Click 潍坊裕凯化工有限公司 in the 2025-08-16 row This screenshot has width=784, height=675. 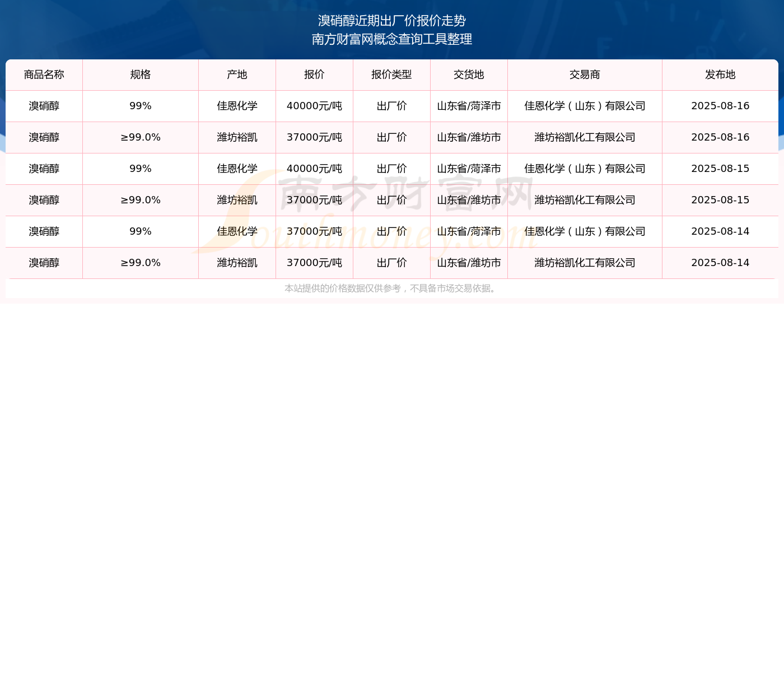[x=585, y=138]
